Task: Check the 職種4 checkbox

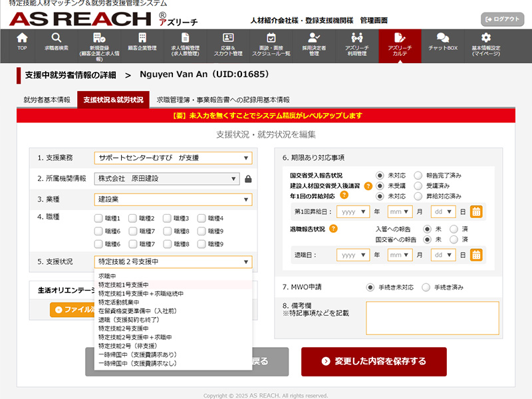Action: [201, 218]
